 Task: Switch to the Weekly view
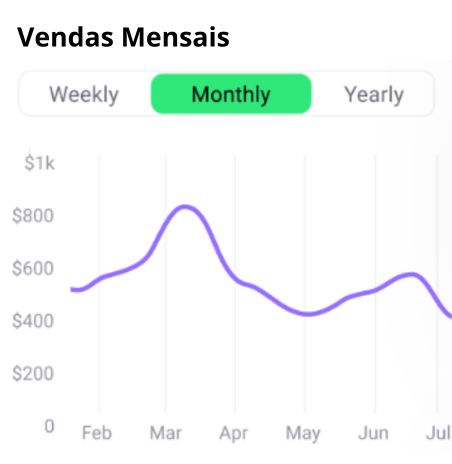coord(84,94)
